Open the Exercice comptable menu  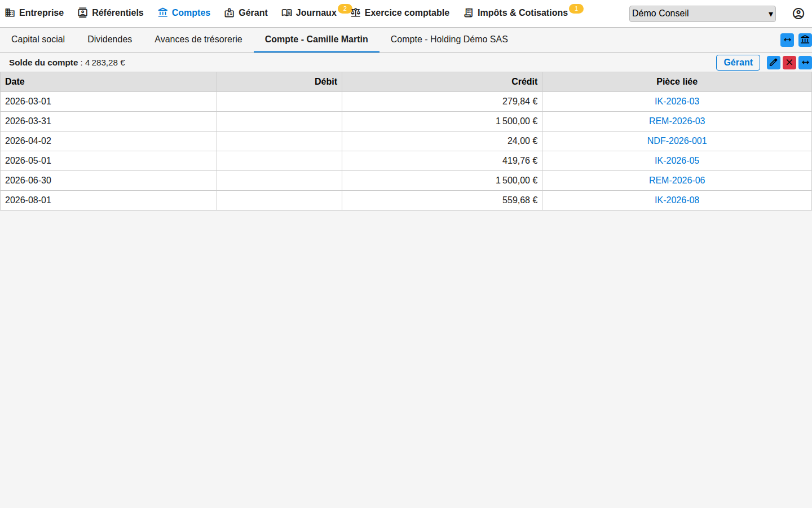(x=400, y=12)
